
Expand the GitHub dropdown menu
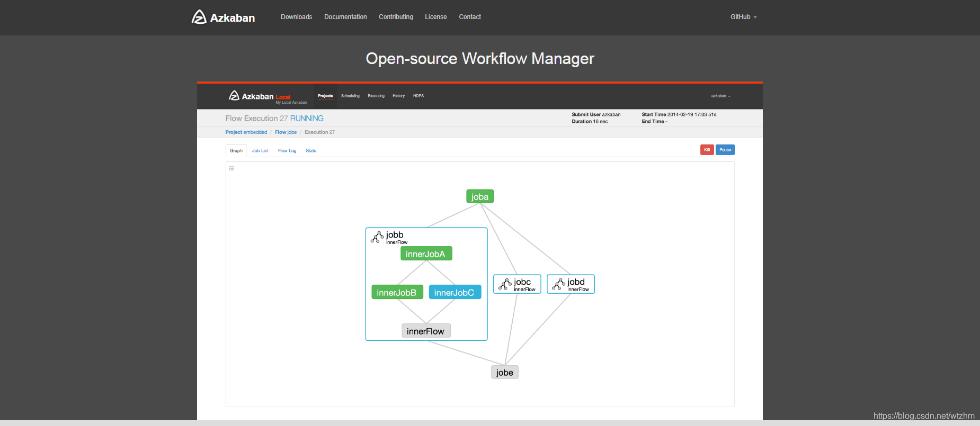(x=743, y=17)
